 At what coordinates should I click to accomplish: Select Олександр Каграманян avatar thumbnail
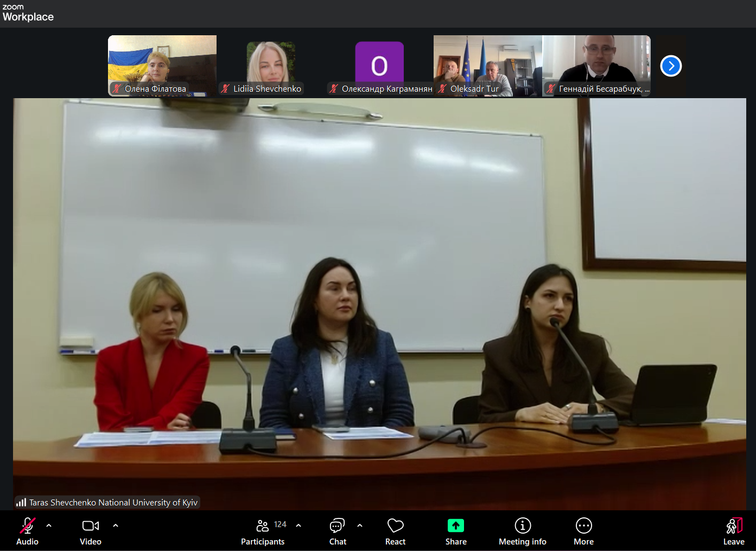tap(379, 66)
